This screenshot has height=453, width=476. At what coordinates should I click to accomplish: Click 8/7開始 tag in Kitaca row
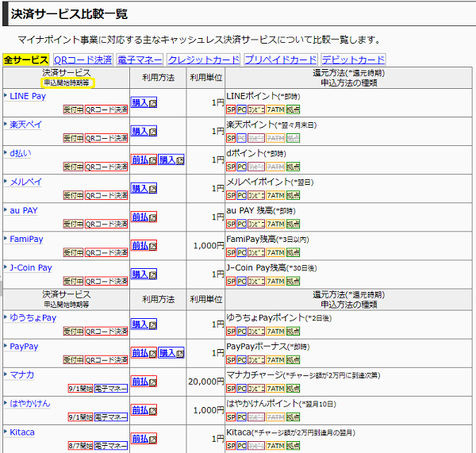tap(80, 445)
